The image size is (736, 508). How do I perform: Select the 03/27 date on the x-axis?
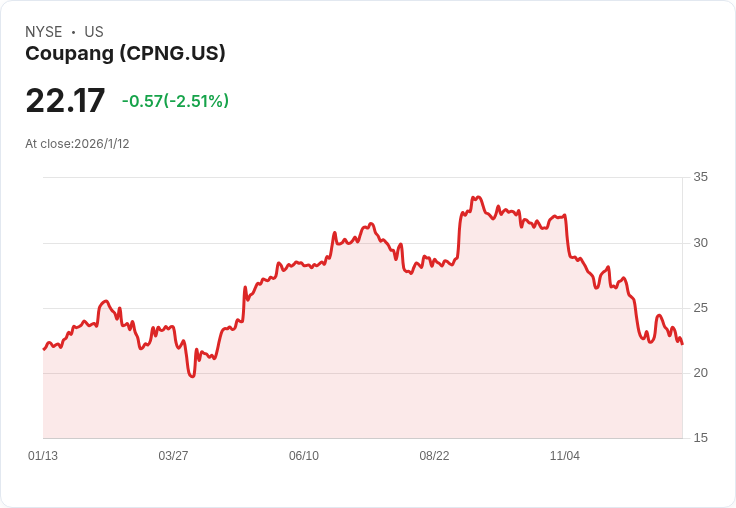[x=173, y=456]
